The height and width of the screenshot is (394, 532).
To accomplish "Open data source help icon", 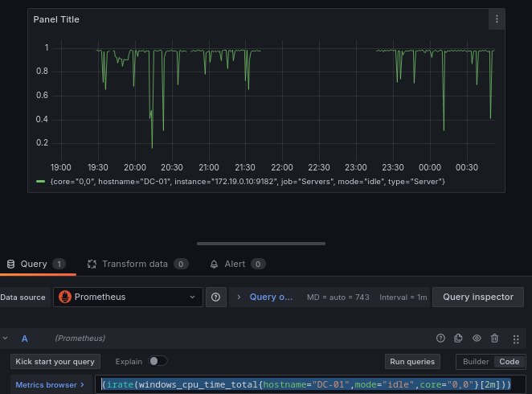I will click(x=216, y=298).
